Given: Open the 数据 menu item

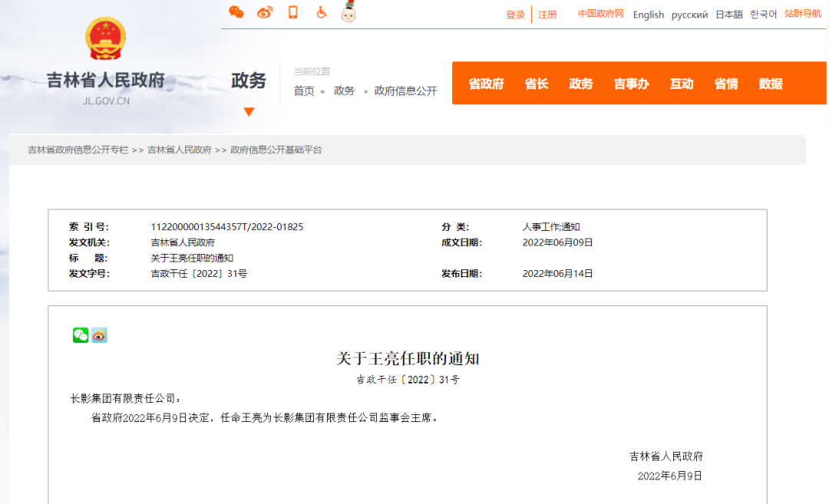Looking at the screenshot, I should tap(771, 84).
